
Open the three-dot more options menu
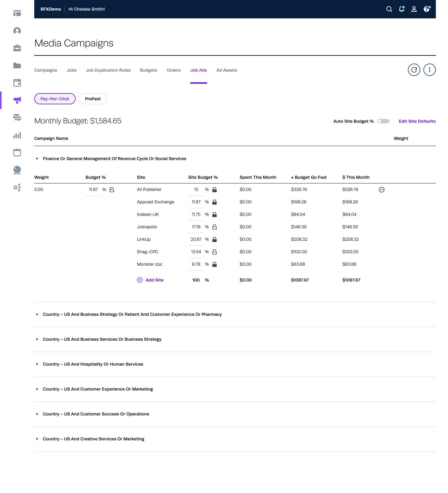pos(429,70)
